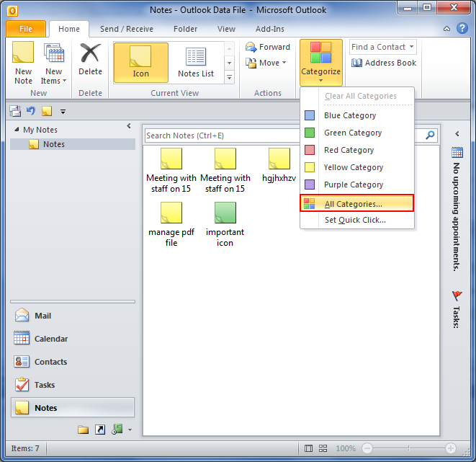The image size is (476, 462).
Task: Minimize the ribbon with the caret
Action: [x=447, y=29]
